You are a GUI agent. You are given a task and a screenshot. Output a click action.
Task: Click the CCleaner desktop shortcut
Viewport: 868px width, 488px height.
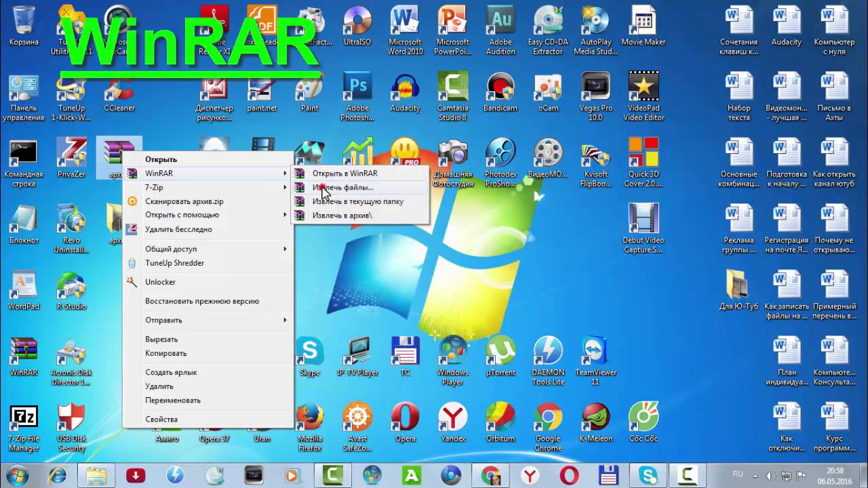coord(119,92)
